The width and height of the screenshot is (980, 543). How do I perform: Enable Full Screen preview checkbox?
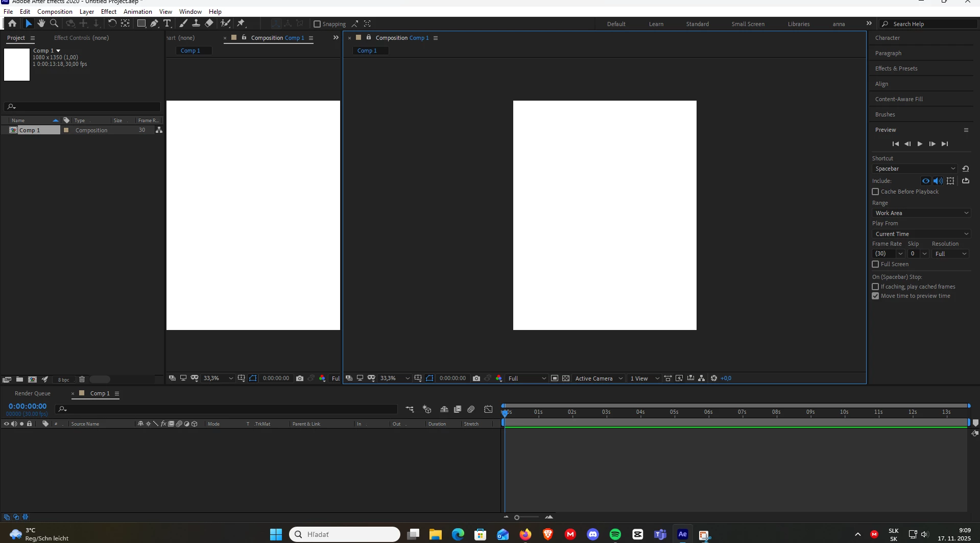point(875,264)
